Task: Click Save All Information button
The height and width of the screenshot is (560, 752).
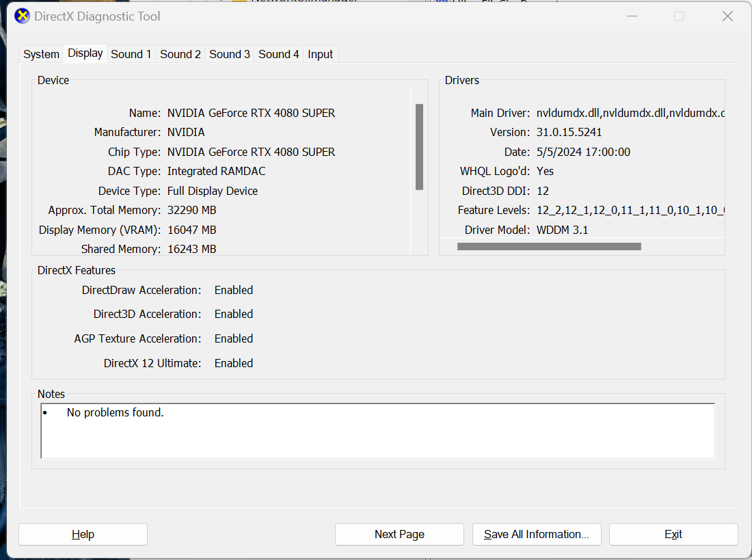Action: (x=537, y=534)
